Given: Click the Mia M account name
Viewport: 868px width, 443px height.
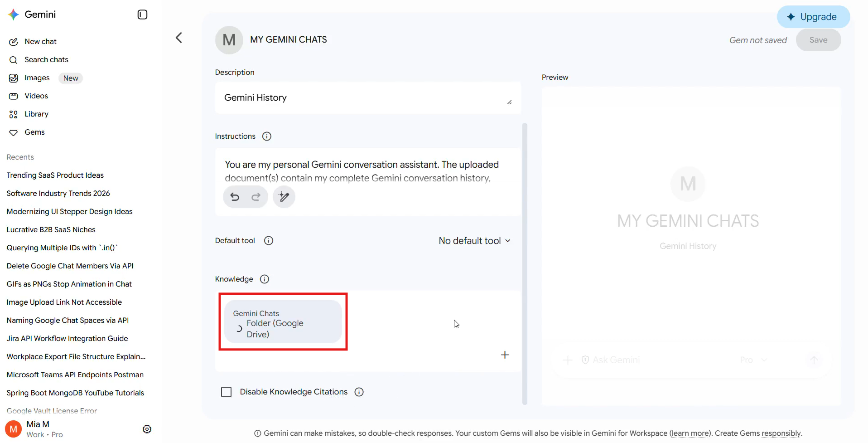Looking at the screenshot, I should coord(38,424).
